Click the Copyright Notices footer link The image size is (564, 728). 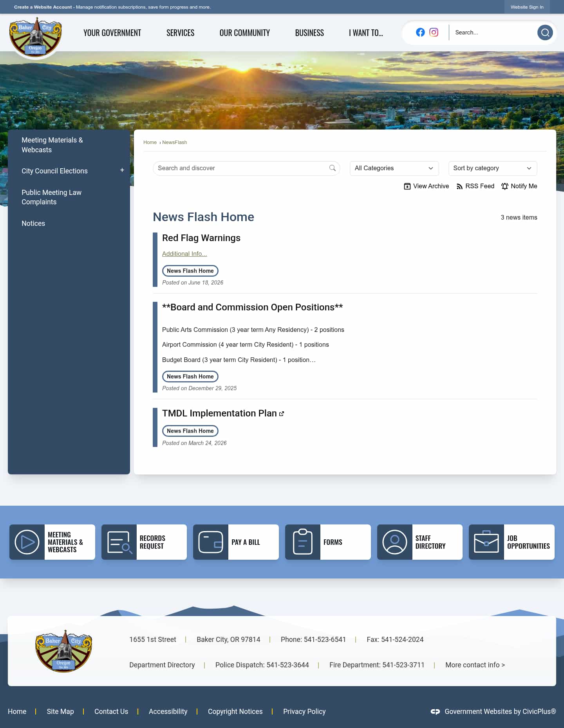pyautogui.click(x=235, y=712)
